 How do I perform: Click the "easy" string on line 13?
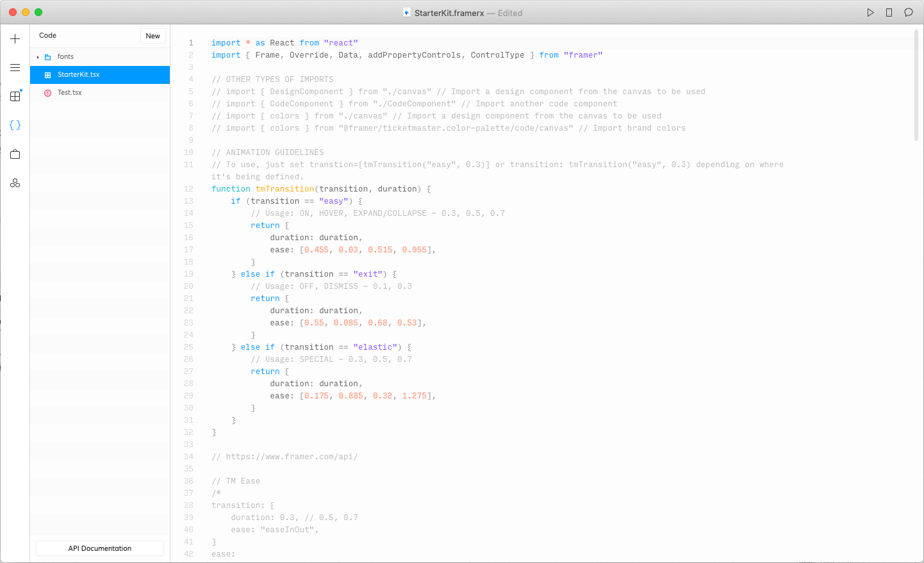click(x=334, y=201)
